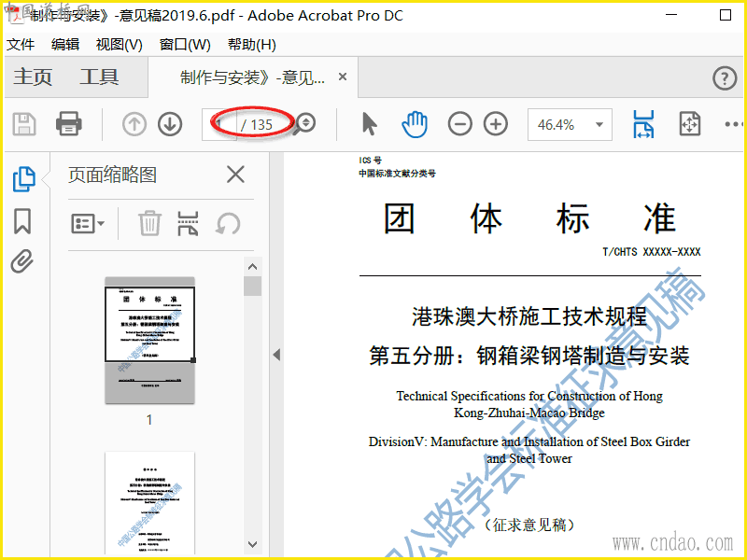Close the 页面缩略图 panel

click(236, 175)
